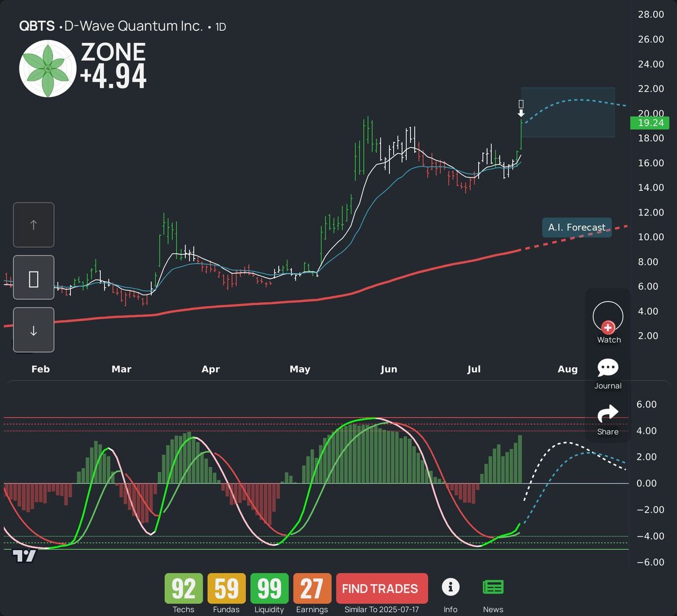677x616 pixels.
Task: Click the TradingView logo mark
Action: pyautogui.click(x=24, y=556)
